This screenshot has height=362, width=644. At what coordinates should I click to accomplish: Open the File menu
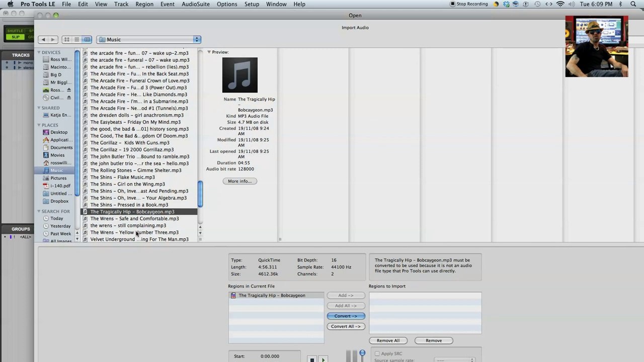(66, 4)
